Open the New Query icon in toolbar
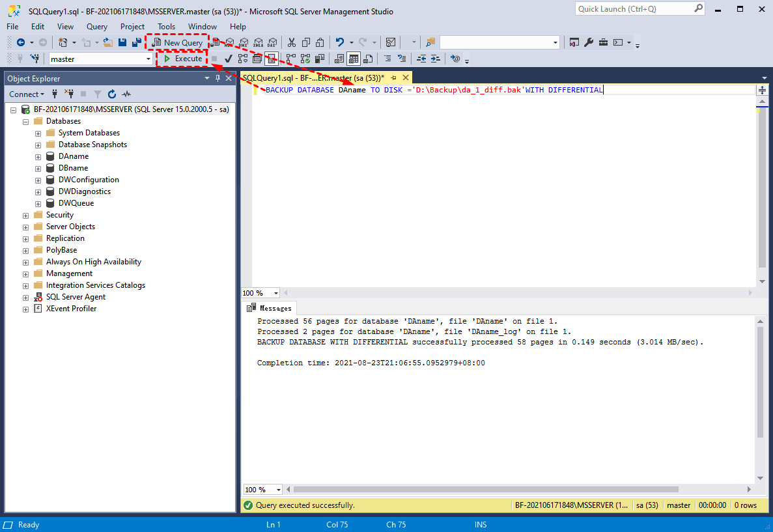 coord(177,42)
